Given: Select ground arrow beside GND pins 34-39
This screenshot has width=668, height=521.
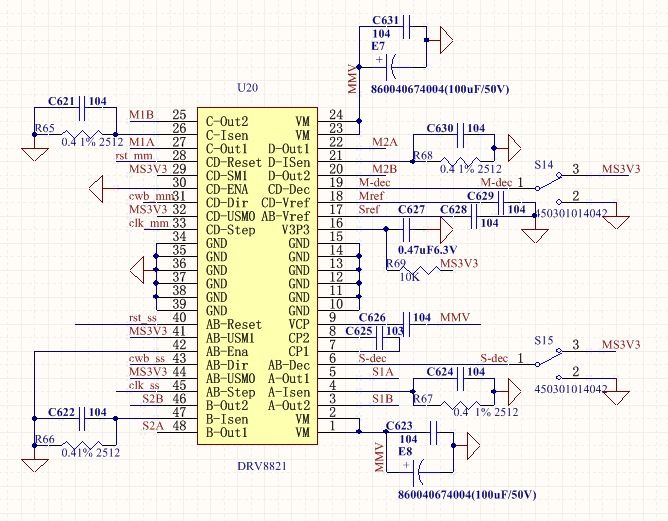Looking at the screenshot, I should pyautogui.click(x=137, y=270).
